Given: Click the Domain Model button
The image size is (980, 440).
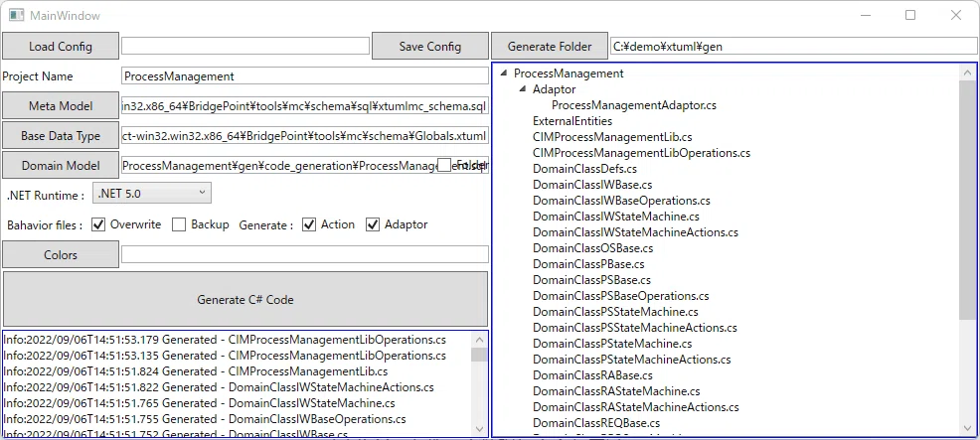Looking at the screenshot, I should click(61, 166).
